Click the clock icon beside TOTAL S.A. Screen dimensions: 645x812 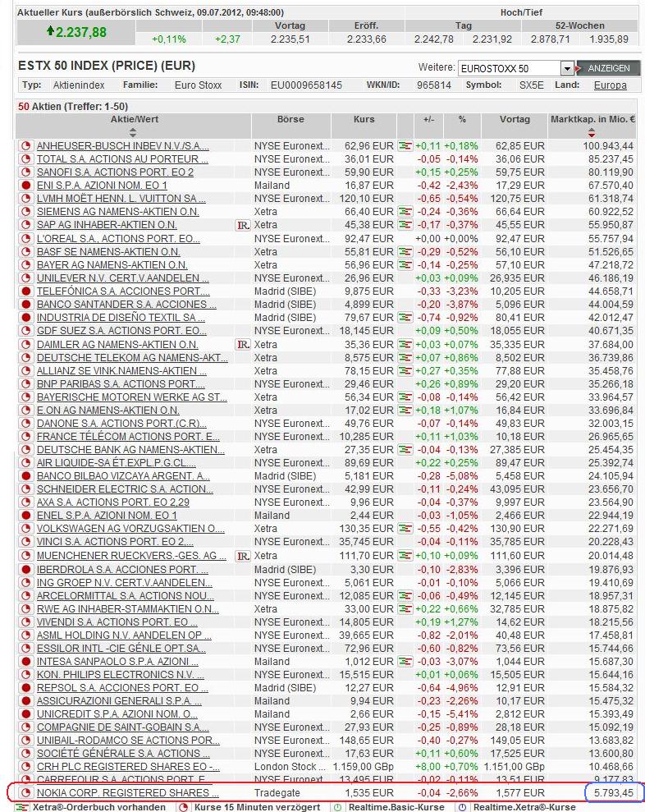coord(26,159)
